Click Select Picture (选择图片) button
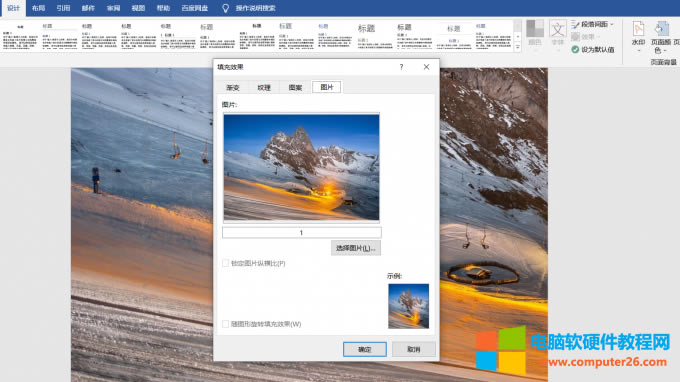 [356, 248]
